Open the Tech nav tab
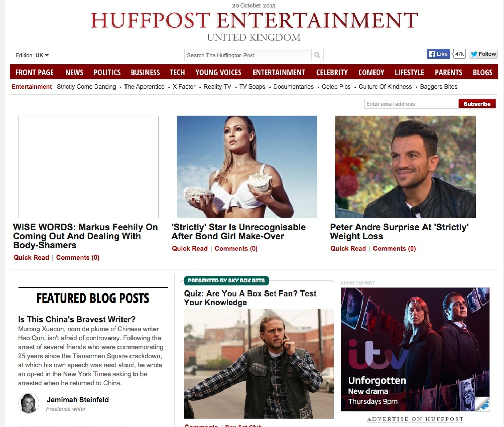Screen dimensions: 504x427 point(177,72)
